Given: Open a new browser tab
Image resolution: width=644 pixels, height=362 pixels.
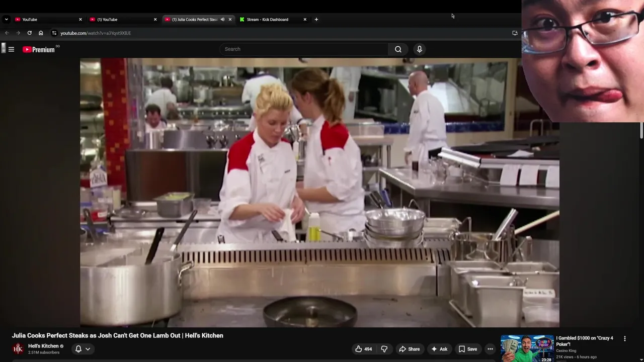Looking at the screenshot, I should [x=316, y=19].
